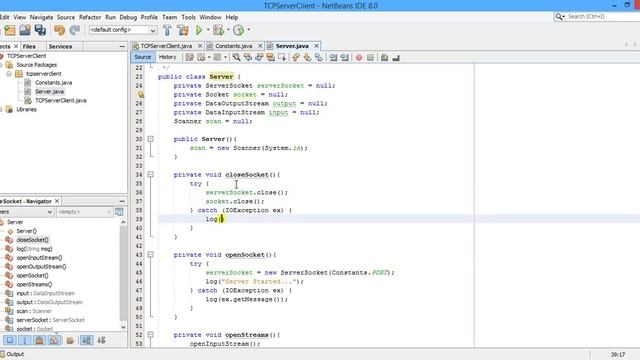Switch to the Constants.java editor tab
This screenshot has width=640, height=360.
[x=233, y=46]
